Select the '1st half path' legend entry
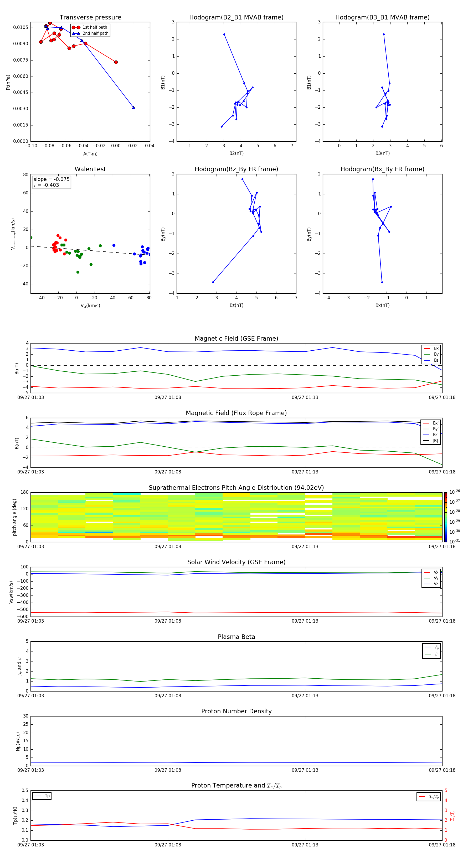Viewport: 473px width, 868px height. (90, 27)
